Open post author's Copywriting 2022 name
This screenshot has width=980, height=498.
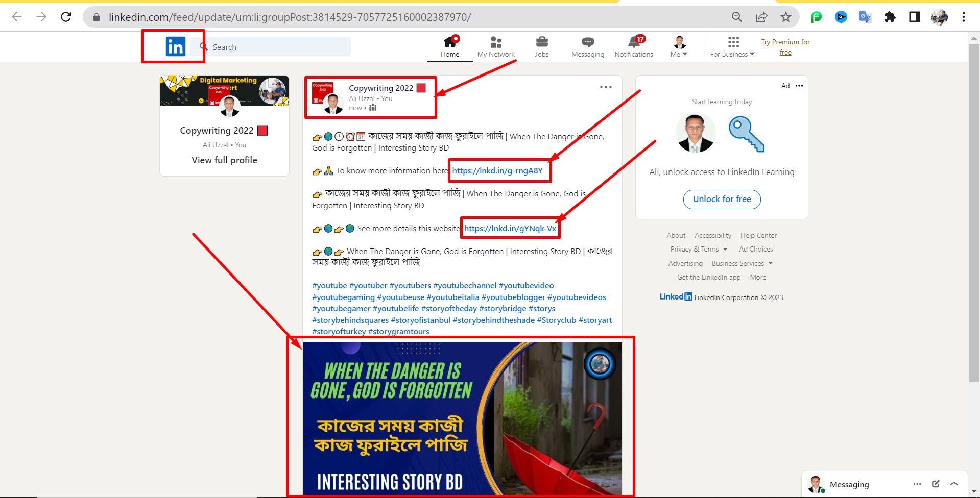pos(381,88)
